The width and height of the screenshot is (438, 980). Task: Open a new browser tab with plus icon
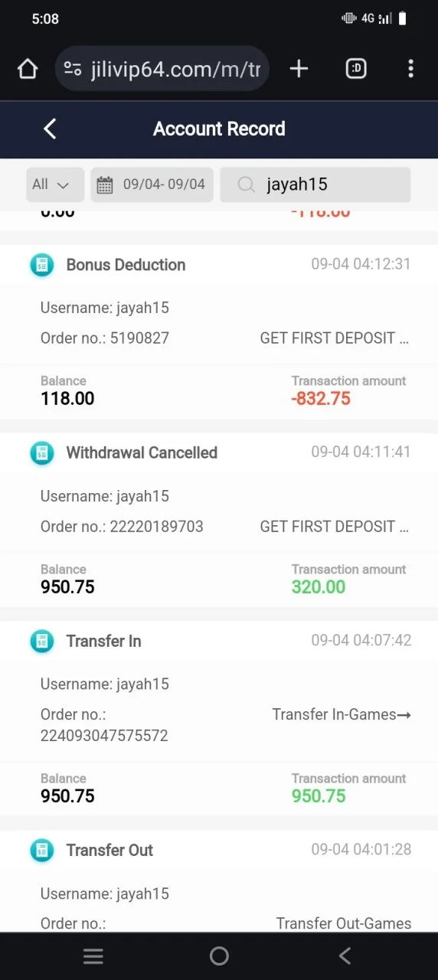point(299,69)
